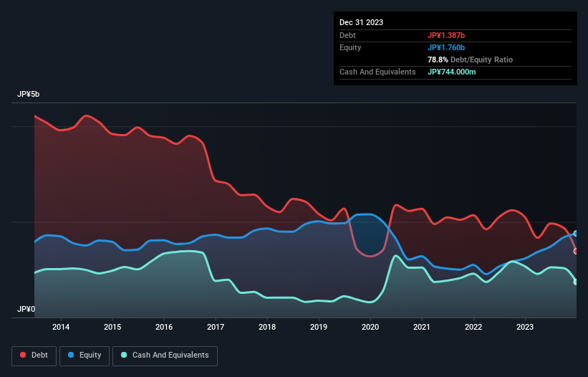This screenshot has height=377, width=588.
Task: Click the blue Equity legend dot
Action: coord(71,355)
